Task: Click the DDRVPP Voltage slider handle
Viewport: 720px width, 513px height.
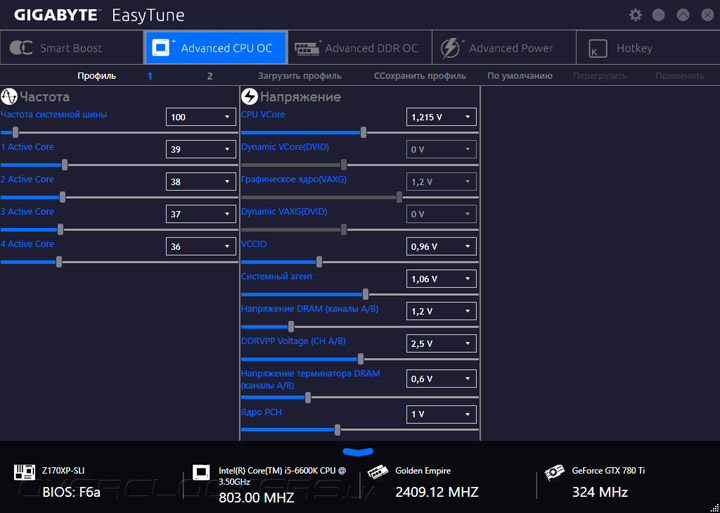Action: click(x=360, y=359)
